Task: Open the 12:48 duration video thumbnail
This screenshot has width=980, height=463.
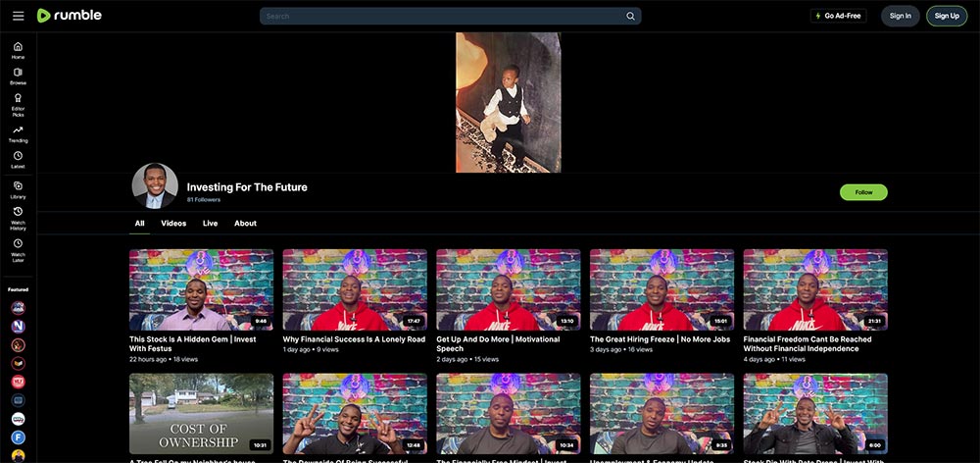Action: (355, 414)
